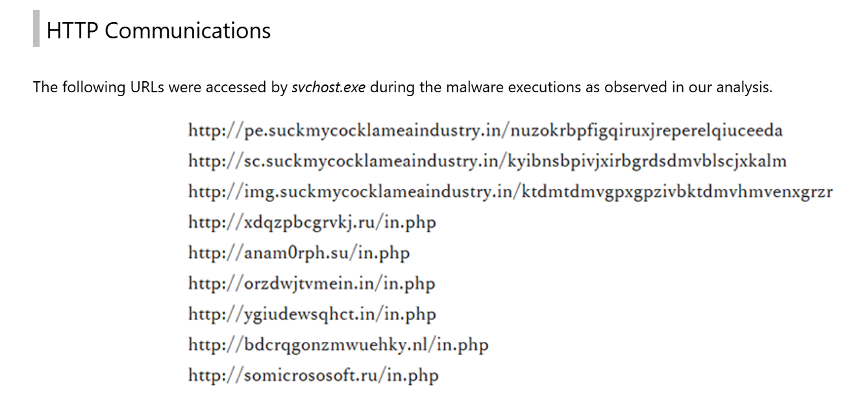The width and height of the screenshot is (868, 412).
Task: Click the gray vertical bar beside the heading
Action: (36, 29)
